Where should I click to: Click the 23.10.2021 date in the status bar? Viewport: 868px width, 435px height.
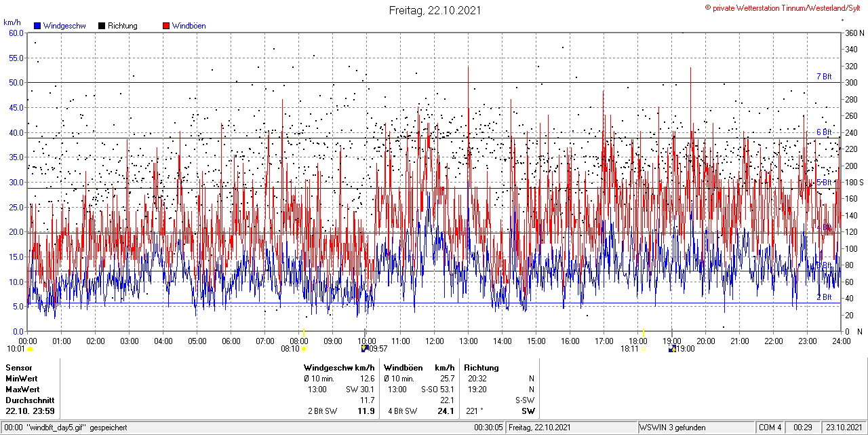click(x=844, y=428)
